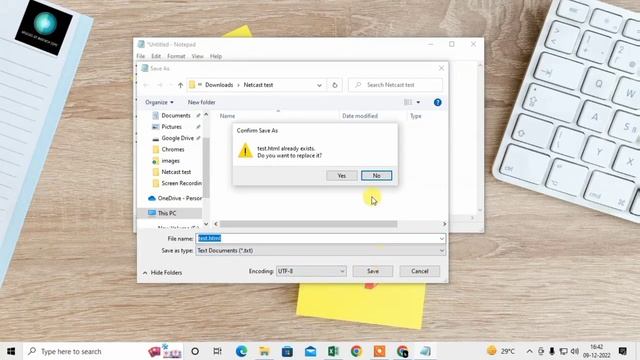Viewport: 640px width, 360px height.
Task: Click the Back navigation arrow
Action: pyautogui.click(x=146, y=85)
